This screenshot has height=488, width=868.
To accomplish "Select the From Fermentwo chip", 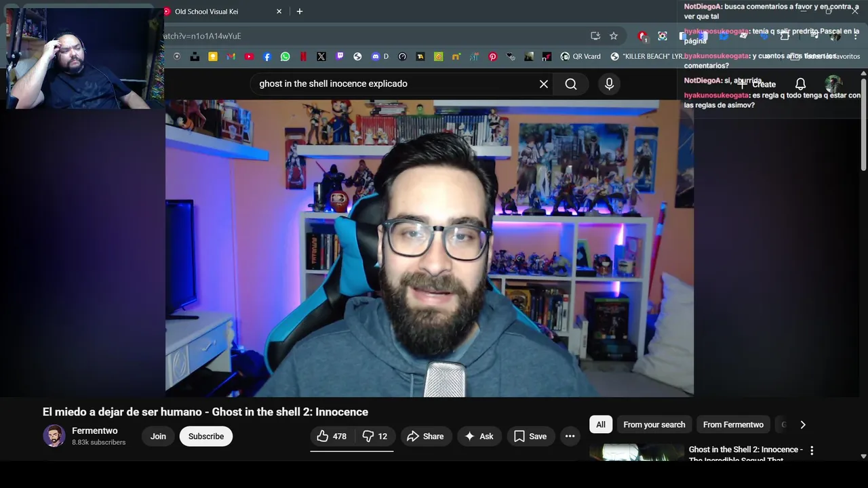I will pos(733,425).
